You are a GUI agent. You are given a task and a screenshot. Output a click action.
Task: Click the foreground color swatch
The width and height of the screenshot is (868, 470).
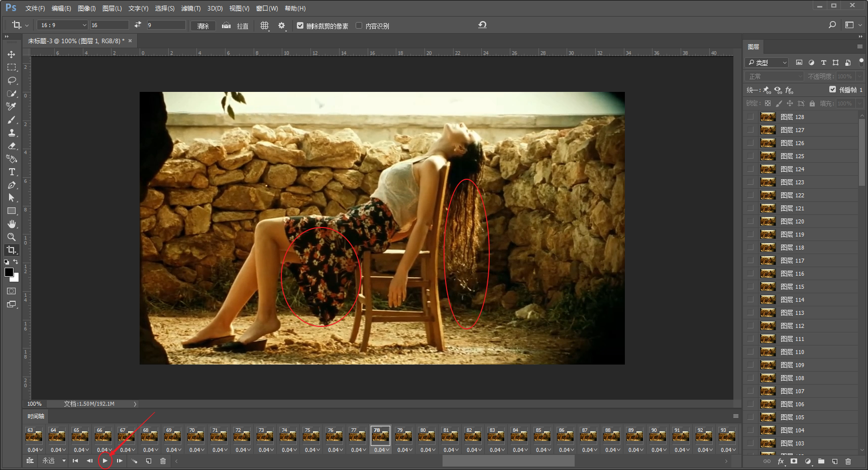tap(9, 272)
